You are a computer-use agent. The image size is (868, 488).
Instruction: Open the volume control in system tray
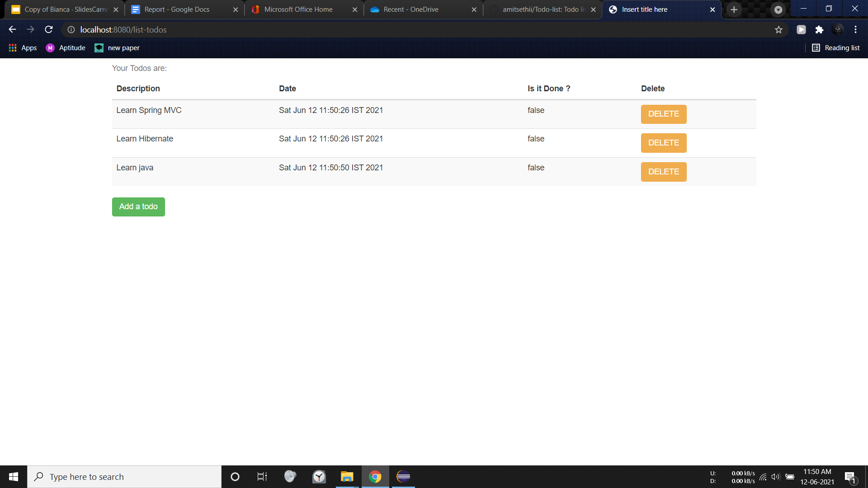(x=776, y=477)
